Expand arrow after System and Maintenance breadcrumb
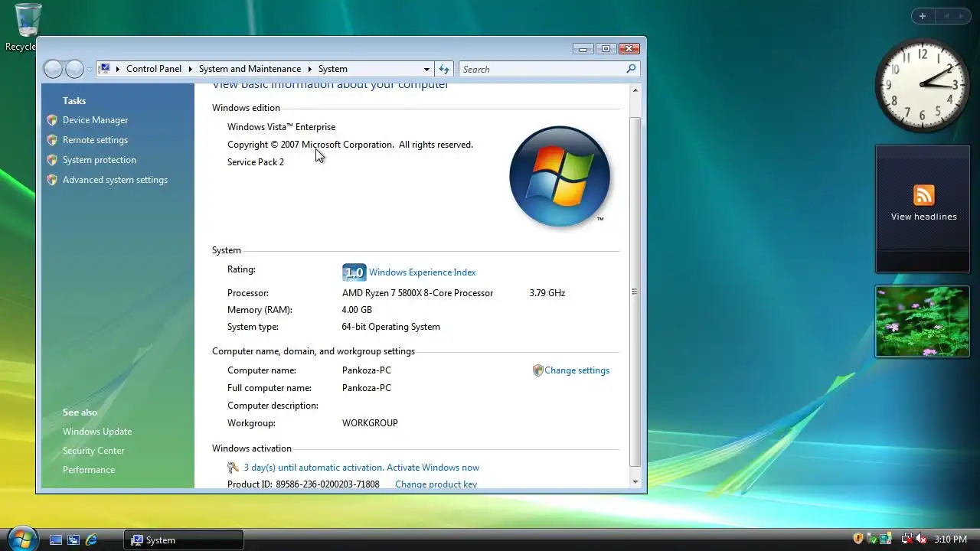Image resolution: width=980 pixels, height=551 pixels. click(310, 69)
